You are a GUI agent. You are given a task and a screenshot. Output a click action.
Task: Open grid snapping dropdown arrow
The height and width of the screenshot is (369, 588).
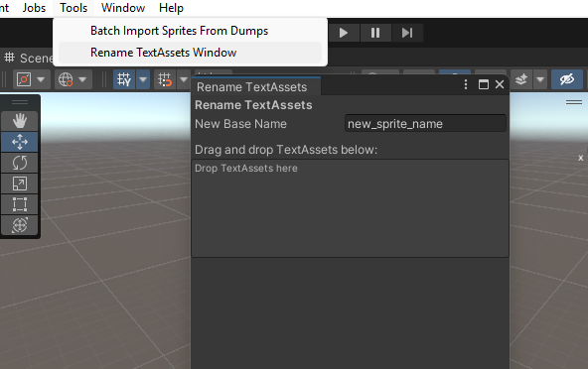click(143, 79)
